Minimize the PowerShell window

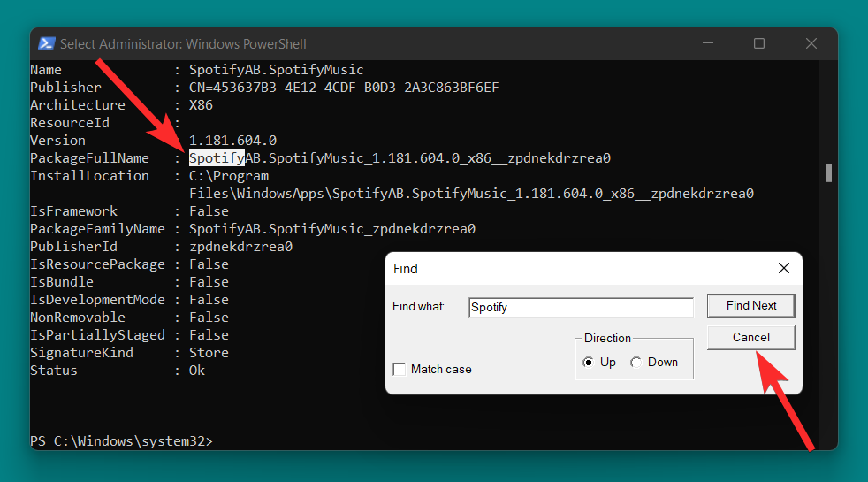click(706, 43)
